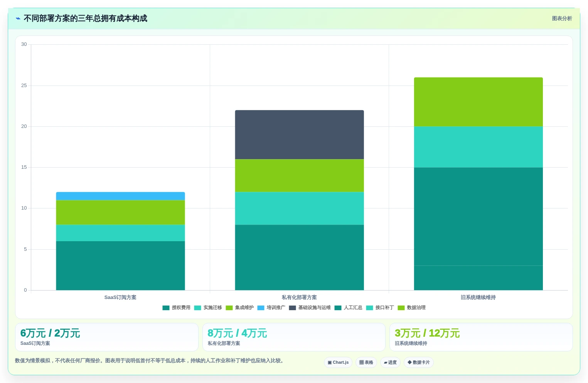Click the chart title 不同部署方案的三年总拥有成本构成
This screenshot has height=383, width=588.
click(85, 18)
